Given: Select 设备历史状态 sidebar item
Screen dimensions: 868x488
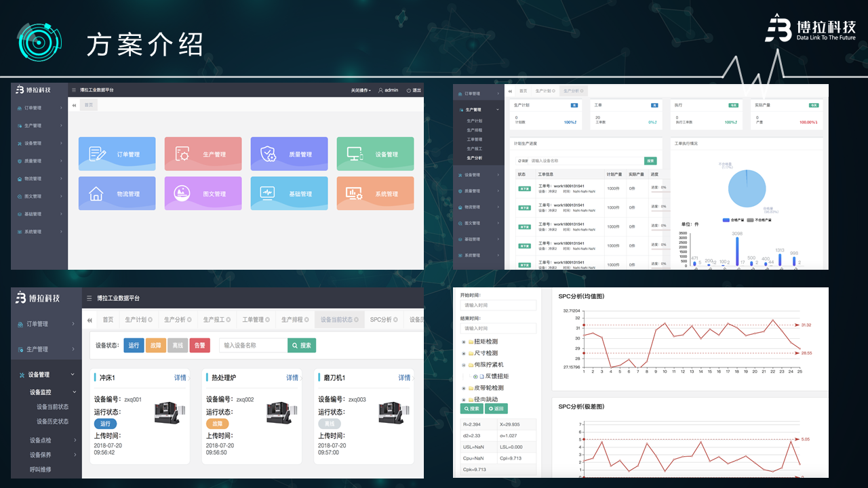Looking at the screenshot, I should tap(52, 422).
